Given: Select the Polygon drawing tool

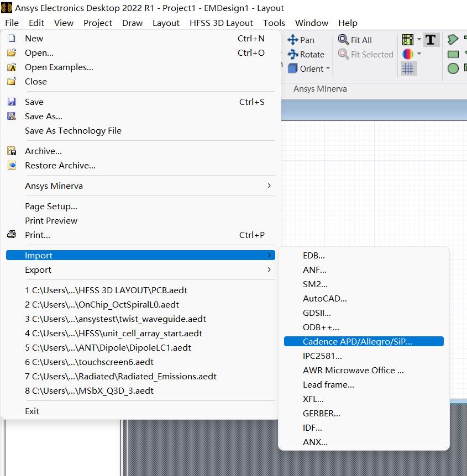Looking at the screenshot, I should coord(453,39).
